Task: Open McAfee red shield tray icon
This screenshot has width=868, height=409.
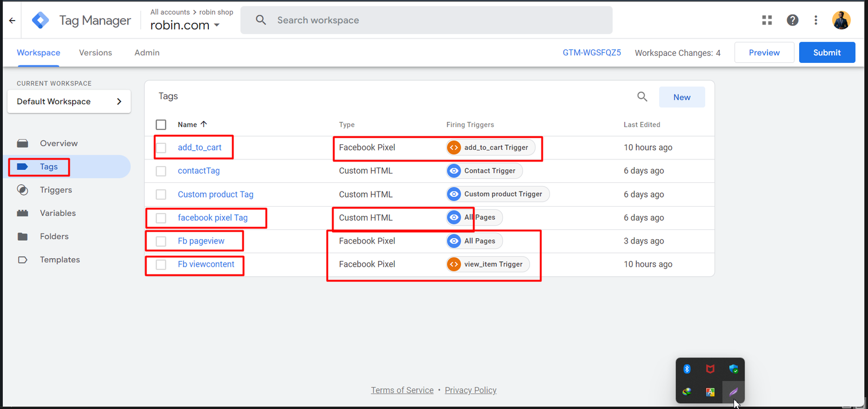Action: pos(710,369)
